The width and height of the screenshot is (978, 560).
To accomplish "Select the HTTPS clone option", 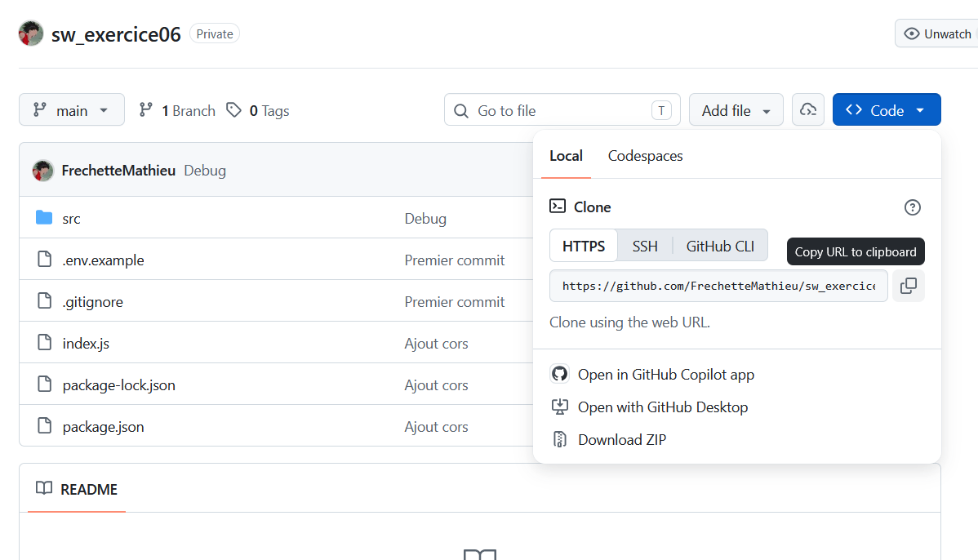I will (x=583, y=246).
